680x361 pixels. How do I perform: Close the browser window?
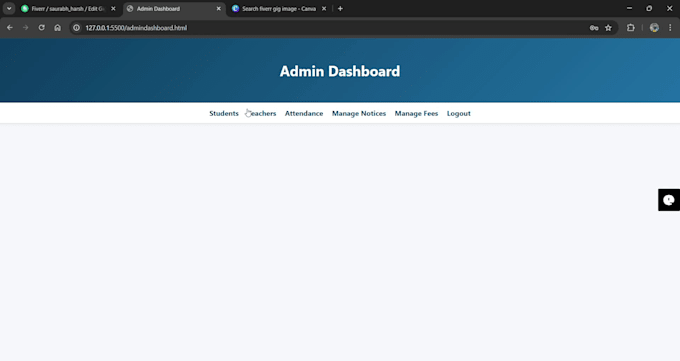point(670,8)
